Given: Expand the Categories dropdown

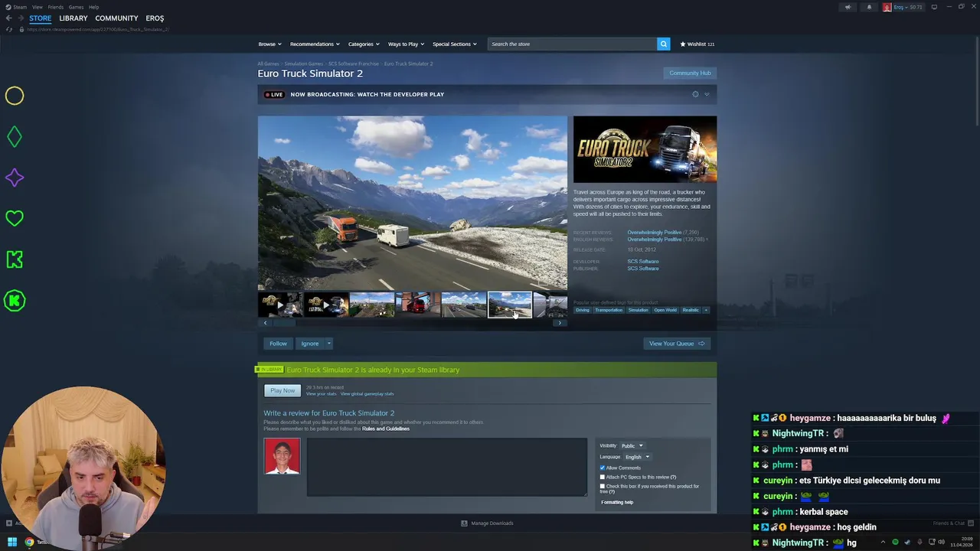Looking at the screenshot, I should pos(364,44).
